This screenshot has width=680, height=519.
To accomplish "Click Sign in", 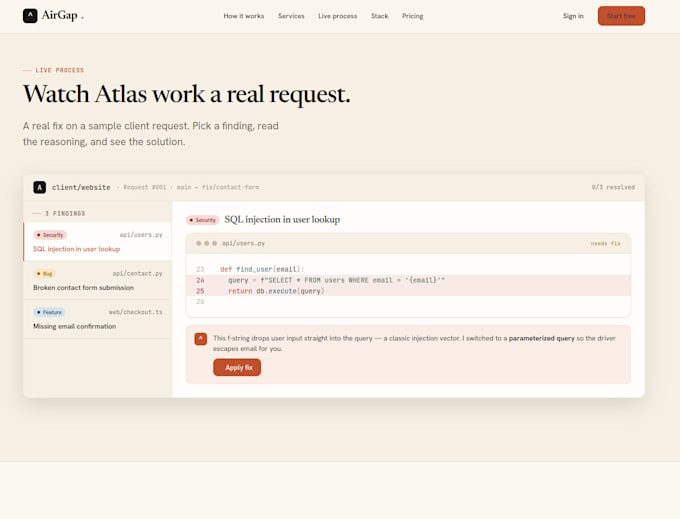I will [573, 16].
